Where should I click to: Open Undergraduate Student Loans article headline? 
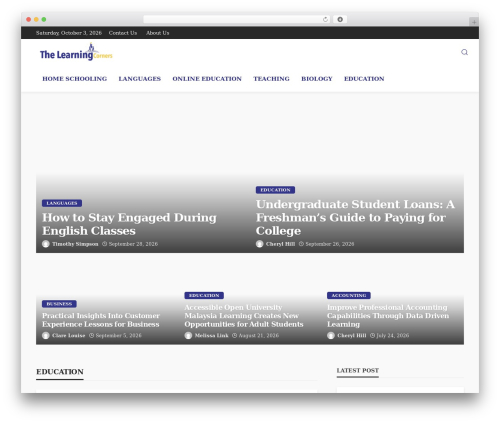355,217
